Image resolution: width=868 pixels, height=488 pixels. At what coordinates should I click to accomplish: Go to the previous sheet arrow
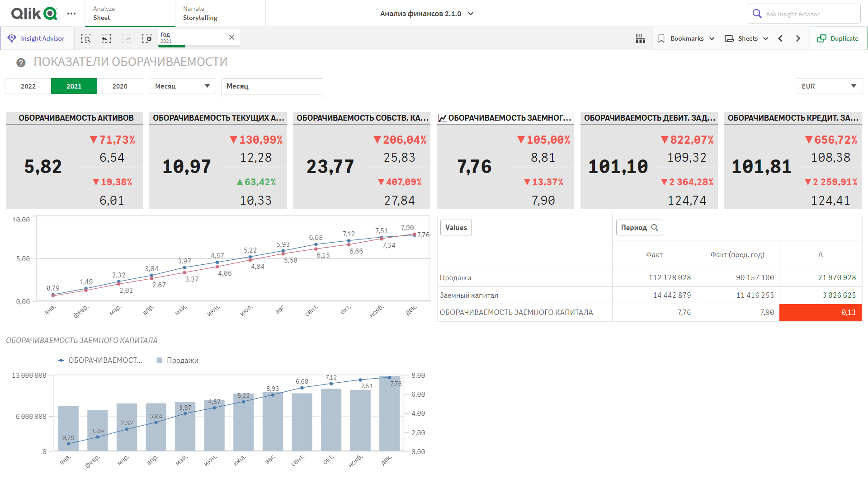[x=780, y=38]
